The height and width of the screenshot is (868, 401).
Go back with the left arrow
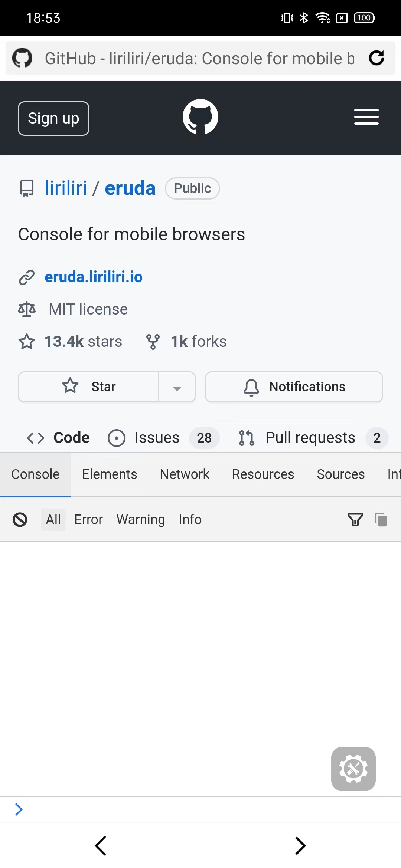(x=101, y=846)
